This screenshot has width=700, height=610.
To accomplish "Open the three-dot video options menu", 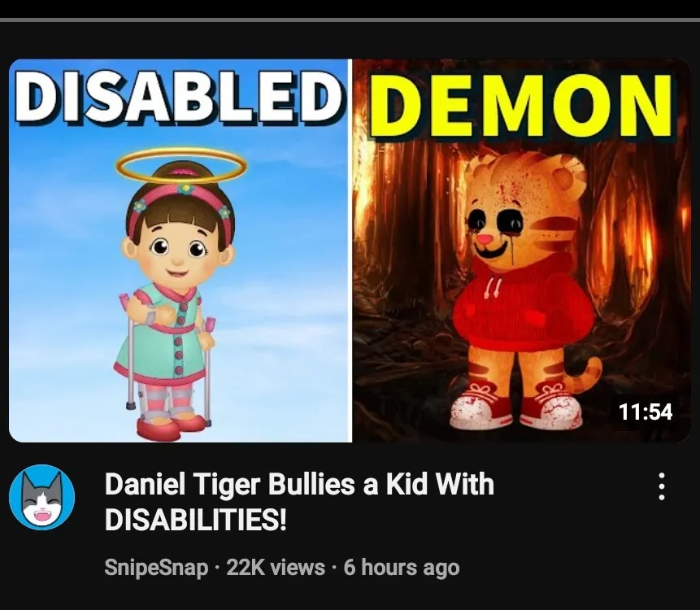I will (662, 486).
